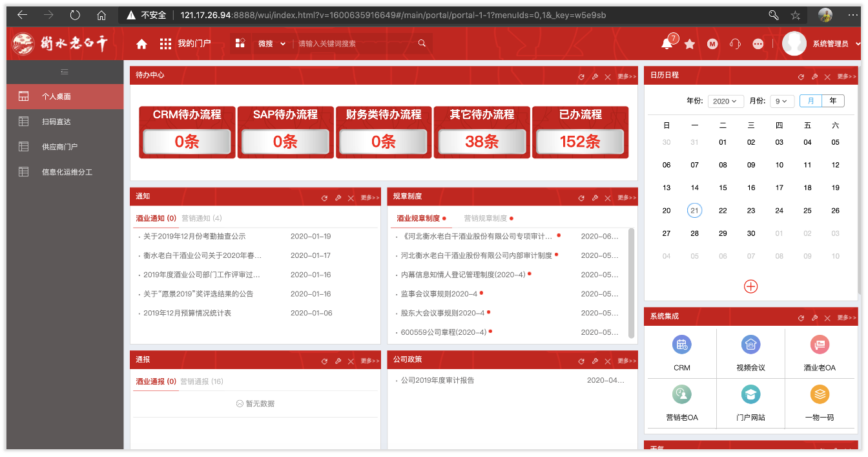Open 监事会议事规则2020-4 document
Screen dimensions: 868x457
click(x=439, y=294)
